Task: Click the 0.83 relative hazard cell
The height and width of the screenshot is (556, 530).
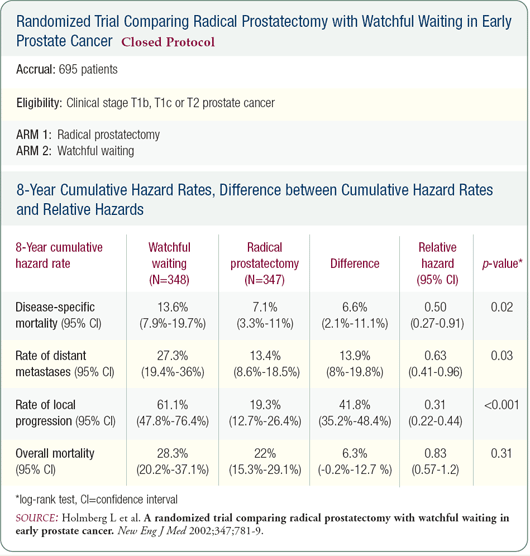Action: click(x=435, y=461)
